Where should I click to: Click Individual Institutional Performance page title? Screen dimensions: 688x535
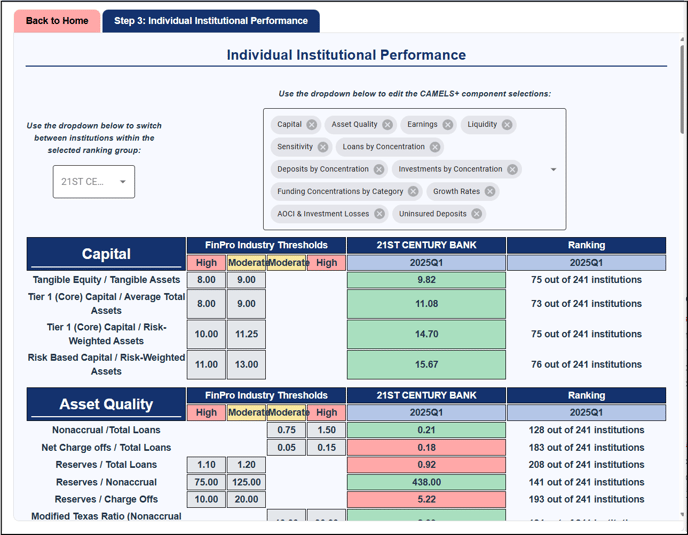tap(346, 55)
